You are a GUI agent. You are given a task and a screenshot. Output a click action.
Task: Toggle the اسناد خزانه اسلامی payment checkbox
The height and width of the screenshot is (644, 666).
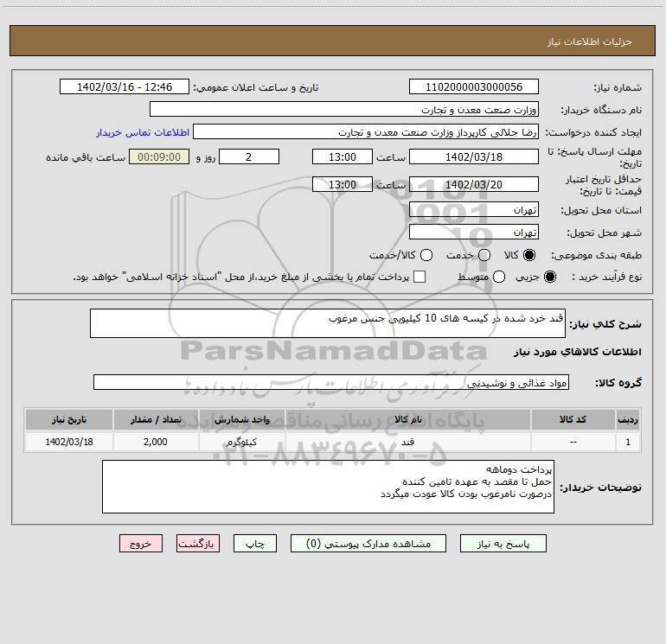(419, 277)
